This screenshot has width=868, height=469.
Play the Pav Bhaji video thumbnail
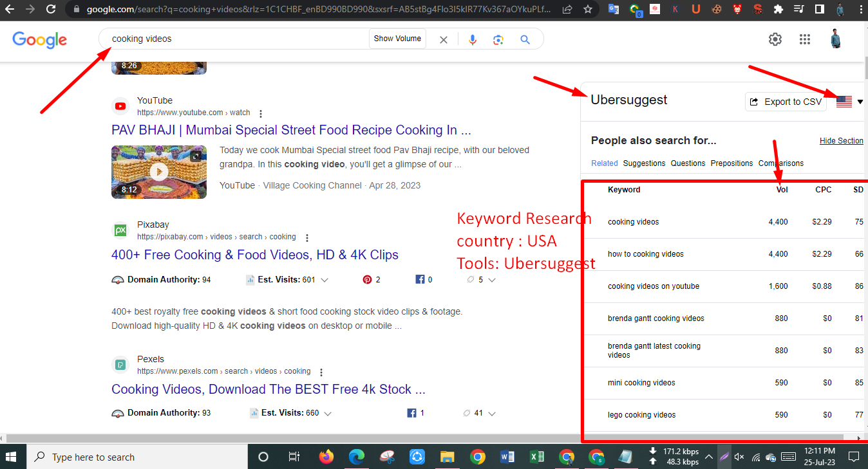[159, 171]
